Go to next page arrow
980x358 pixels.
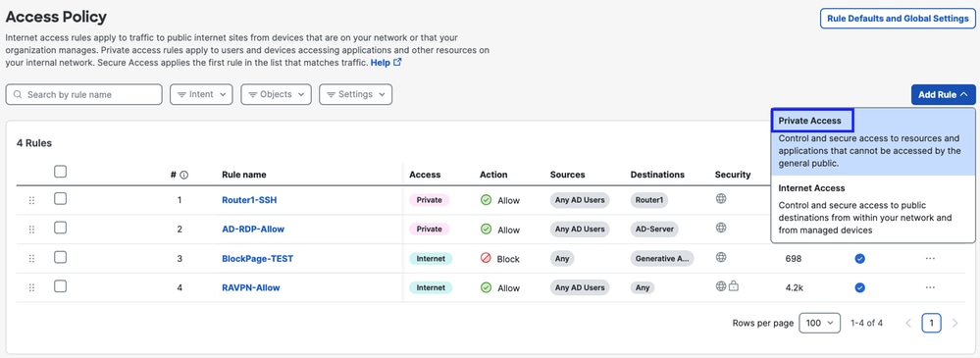(954, 323)
